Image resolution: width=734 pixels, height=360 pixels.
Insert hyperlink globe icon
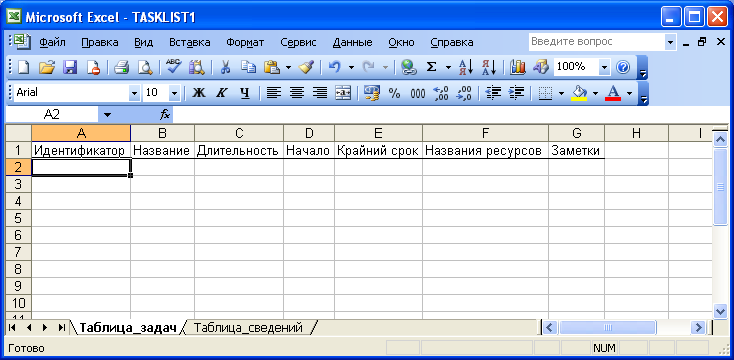click(x=409, y=67)
